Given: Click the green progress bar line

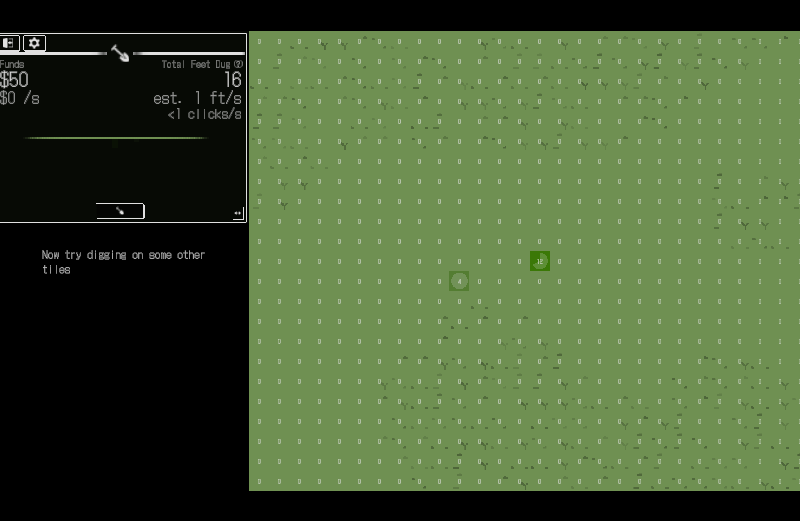Looking at the screenshot, I should point(115,138).
